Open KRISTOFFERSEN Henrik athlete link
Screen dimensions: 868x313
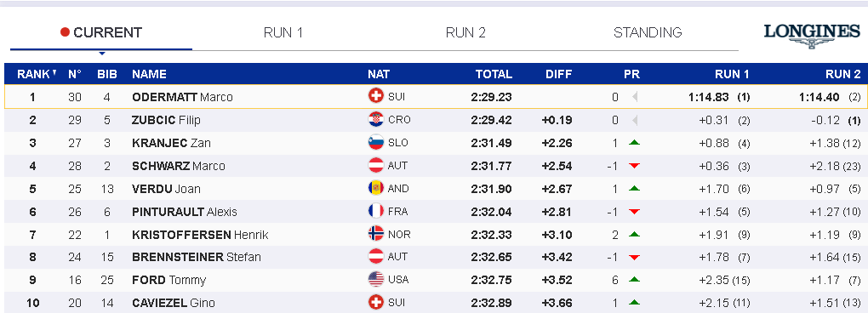click(200, 235)
